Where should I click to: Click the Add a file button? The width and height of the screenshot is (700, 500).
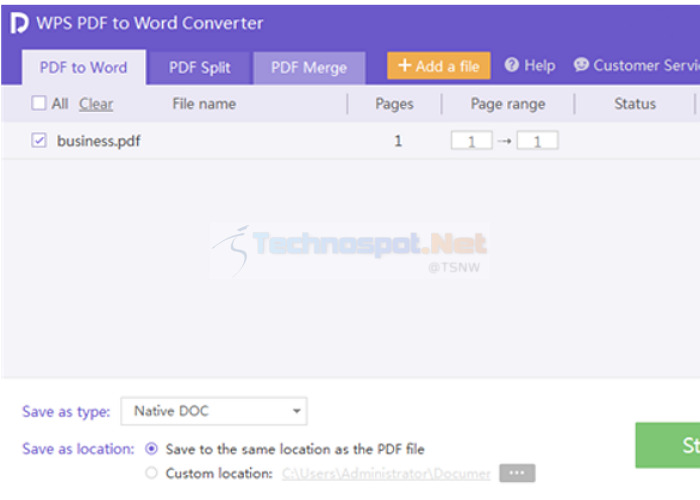tap(438, 66)
